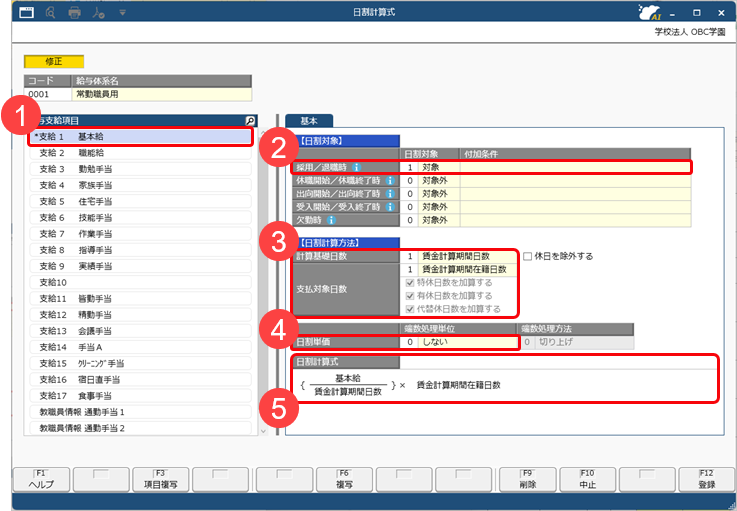Click 端数処理方法 field showing 切り上げ
Screen dimensions: 737x511
pyautogui.click(x=577, y=342)
